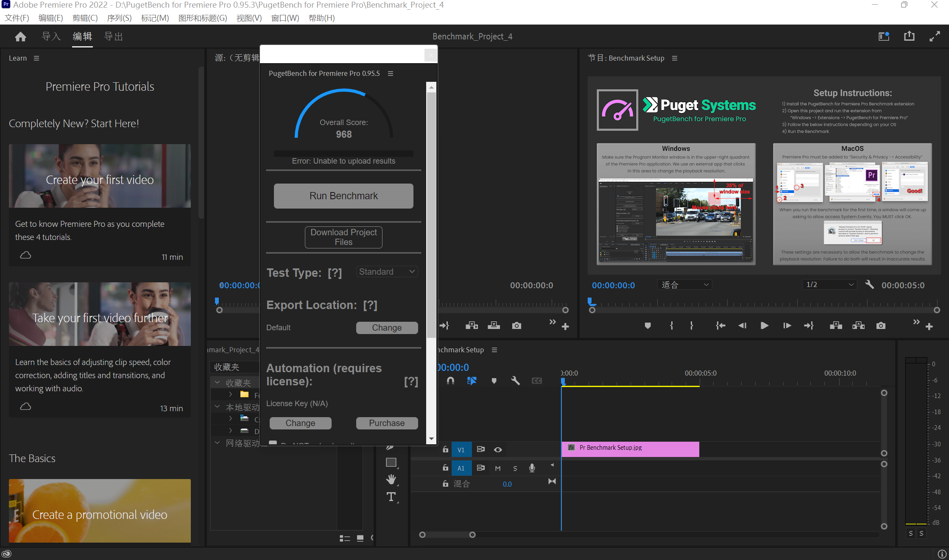Image resolution: width=949 pixels, height=560 pixels.
Task: Switch to 导入 workspace tab
Action: point(51,36)
